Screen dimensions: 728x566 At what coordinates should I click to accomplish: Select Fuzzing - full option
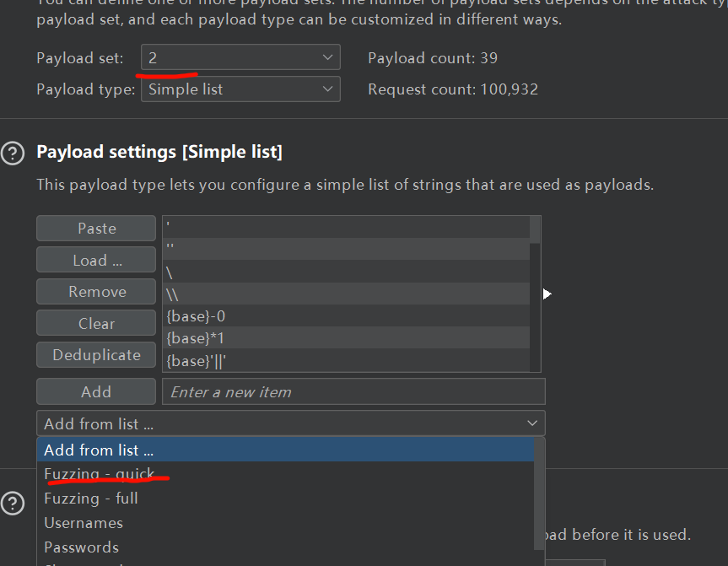click(91, 499)
